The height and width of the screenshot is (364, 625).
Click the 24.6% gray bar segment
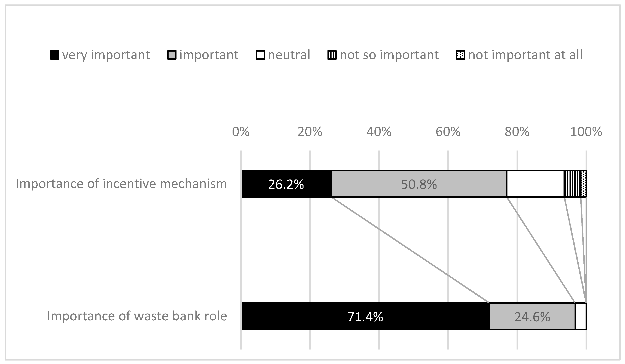pyautogui.click(x=532, y=316)
